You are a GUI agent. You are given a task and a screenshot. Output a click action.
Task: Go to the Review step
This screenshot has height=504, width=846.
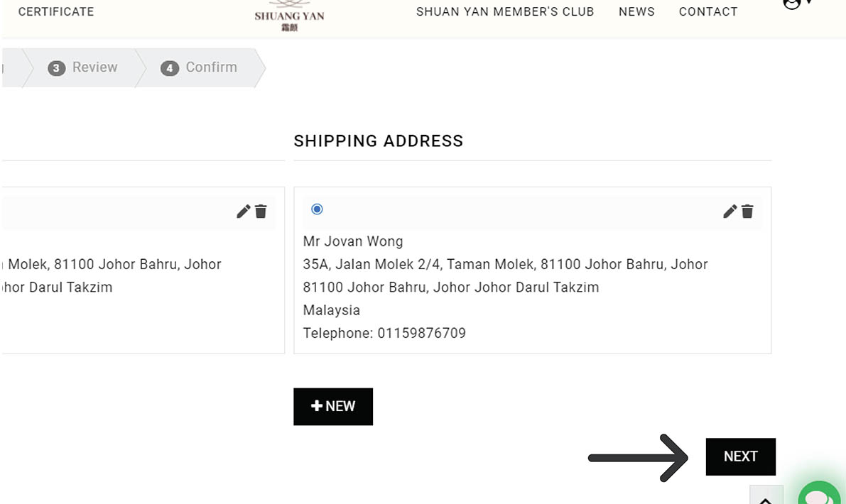(x=83, y=67)
